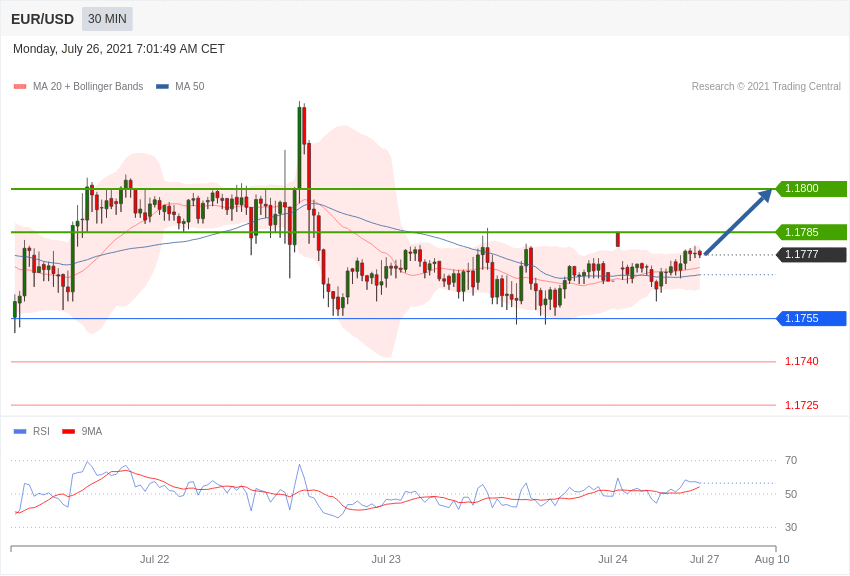The image size is (850, 576).
Task: Click the date and time stamp text
Action: (x=119, y=49)
